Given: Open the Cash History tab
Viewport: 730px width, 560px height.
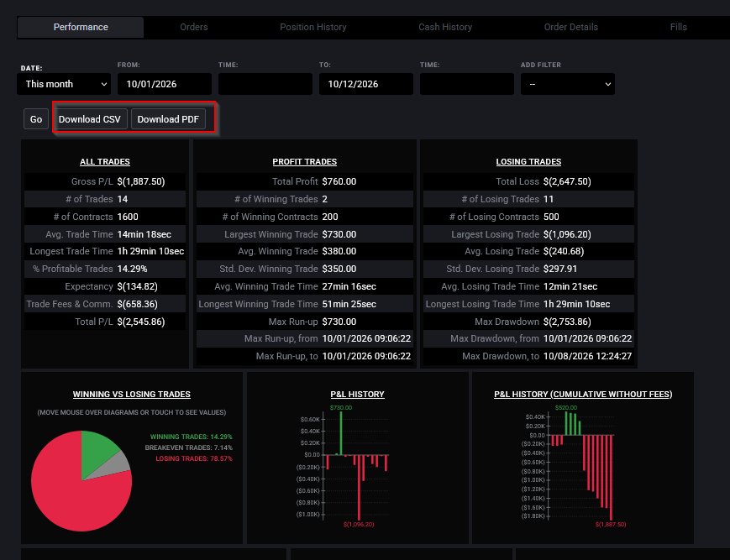Looking at the screenshot, I should coord(445,27).
